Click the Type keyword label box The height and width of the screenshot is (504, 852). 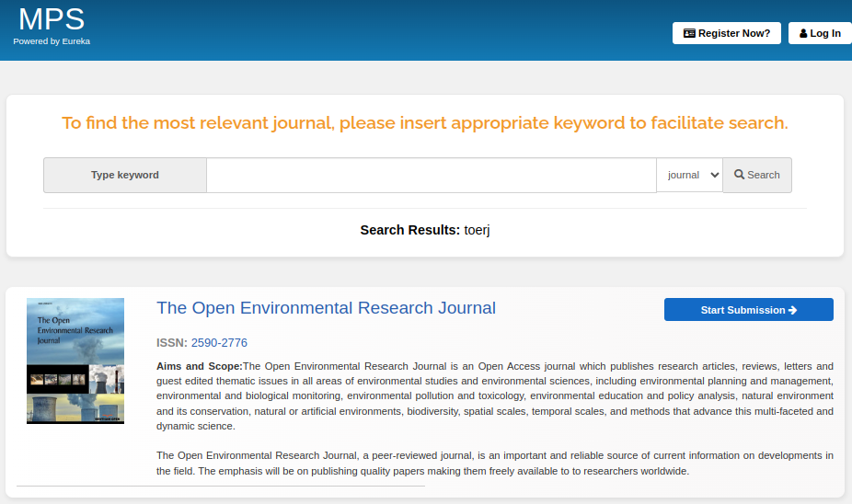(x=125, y=175)
